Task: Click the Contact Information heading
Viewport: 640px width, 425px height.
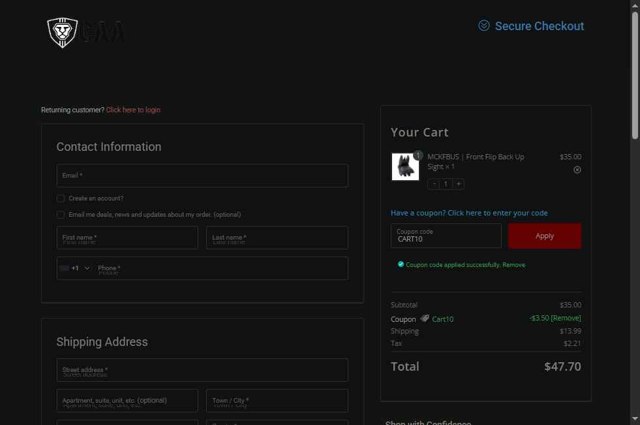Action: (x=109, y=147)
